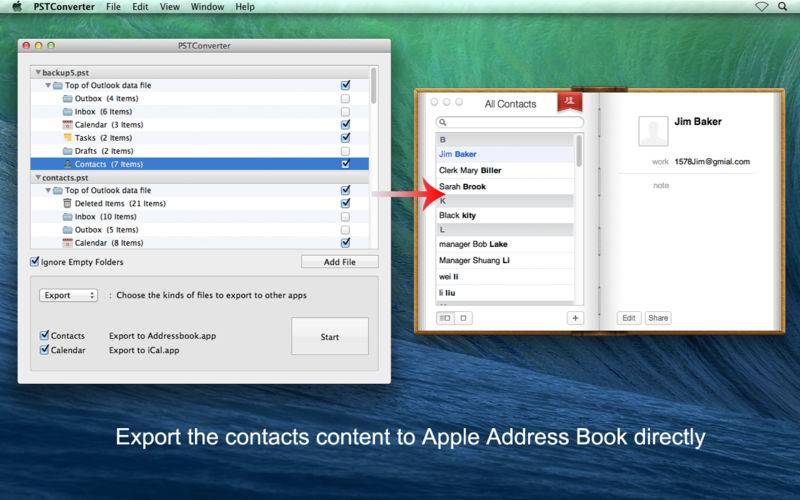
Task: Click Edit button on Jim Baker card
Action: [629, 318]
